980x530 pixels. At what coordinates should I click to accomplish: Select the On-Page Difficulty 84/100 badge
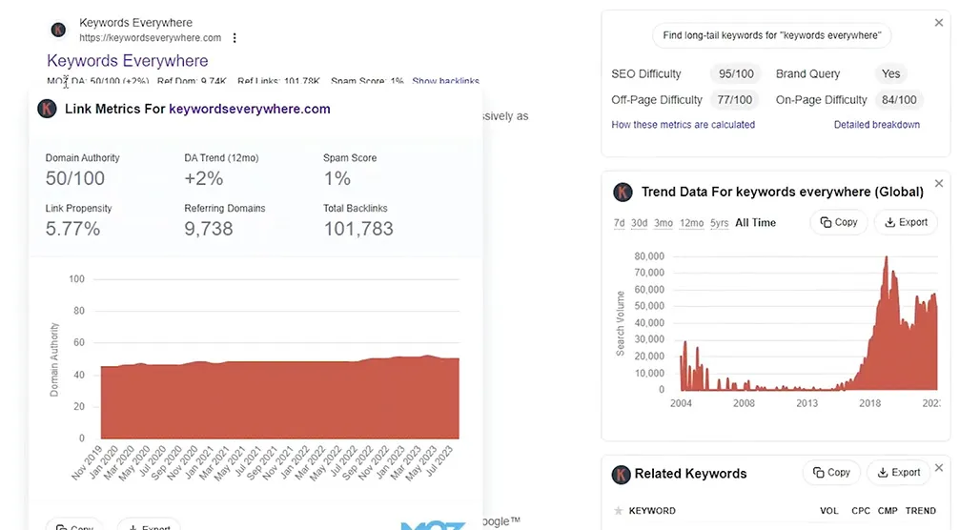(x=899, y=100)
